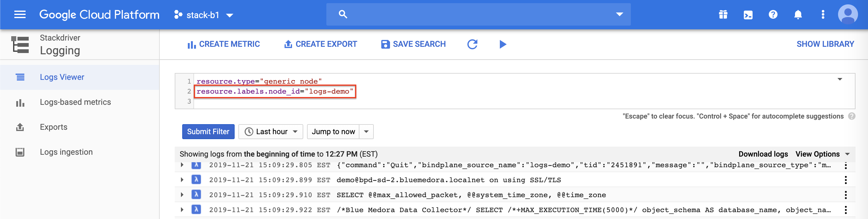Click the Exports upload icon in sidebar
The image size is (868, 219).
click(x=20, y=127)
